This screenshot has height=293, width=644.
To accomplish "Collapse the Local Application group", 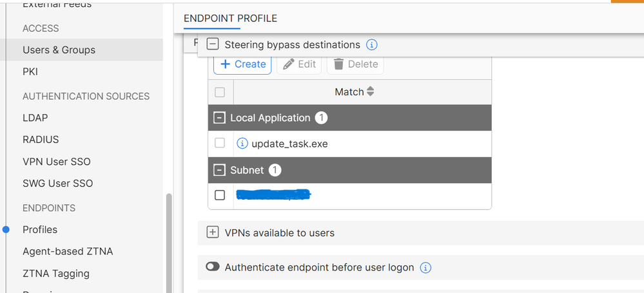I will (x=220, y=118).
